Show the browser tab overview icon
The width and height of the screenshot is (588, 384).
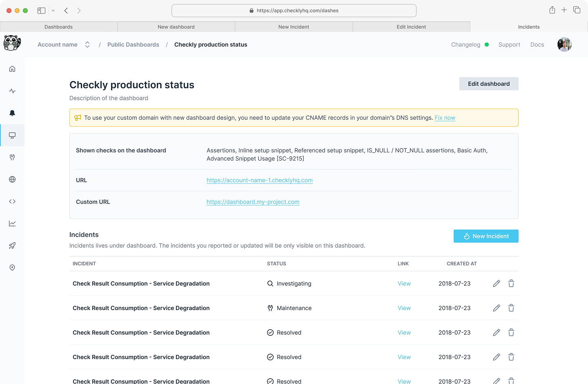[x=577, y=10]
